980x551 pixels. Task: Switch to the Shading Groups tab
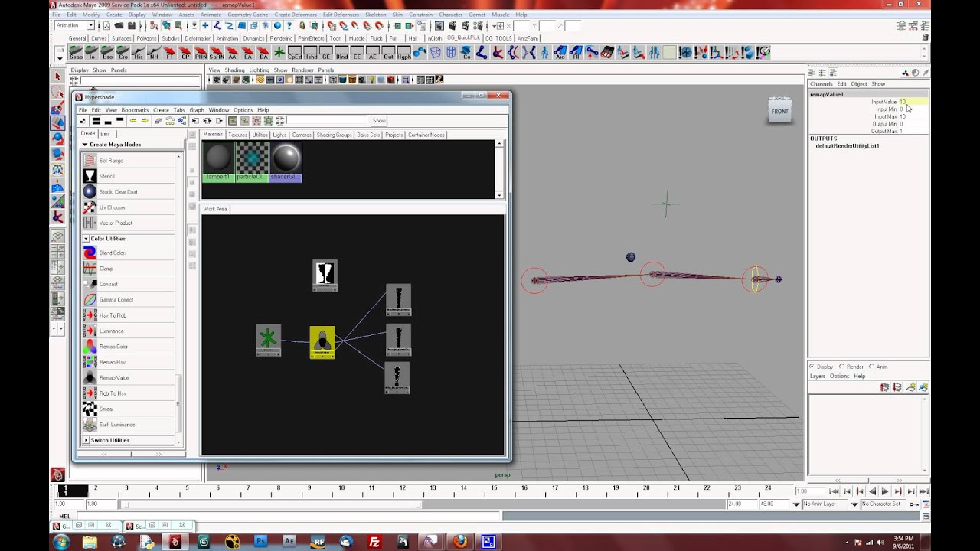point(334,135)
